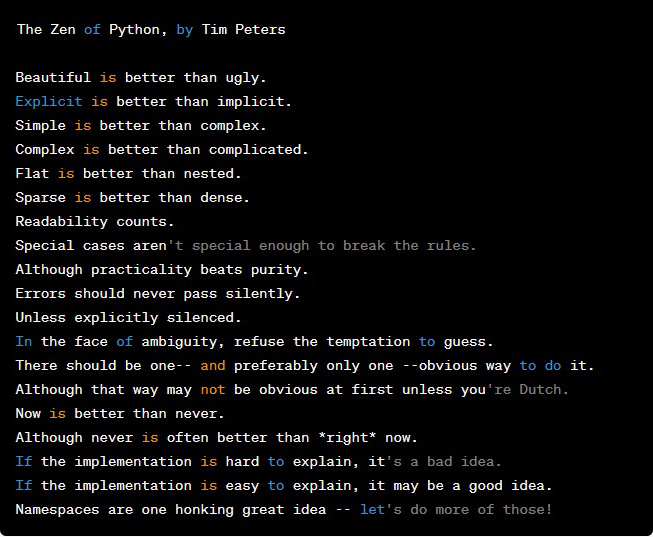Click the blue word 'Explicit'
This screenshot has width=653, height=537.
[49, 101]
